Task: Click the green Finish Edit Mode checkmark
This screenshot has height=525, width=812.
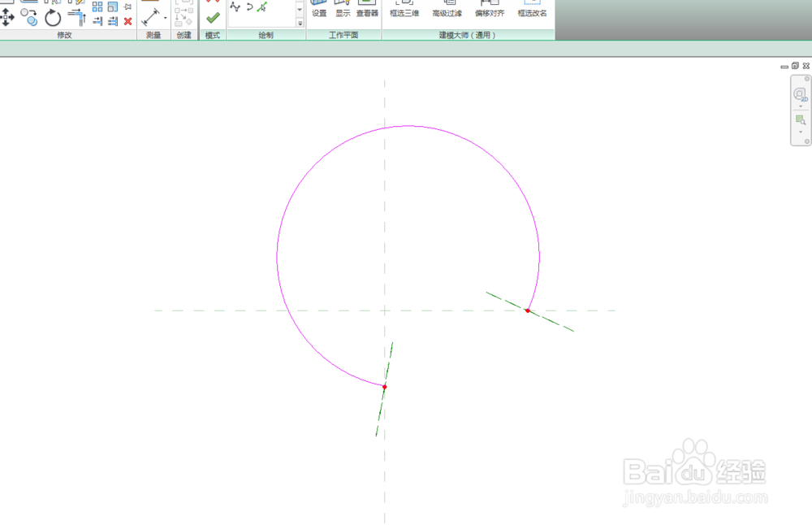Action: [213, 19]
